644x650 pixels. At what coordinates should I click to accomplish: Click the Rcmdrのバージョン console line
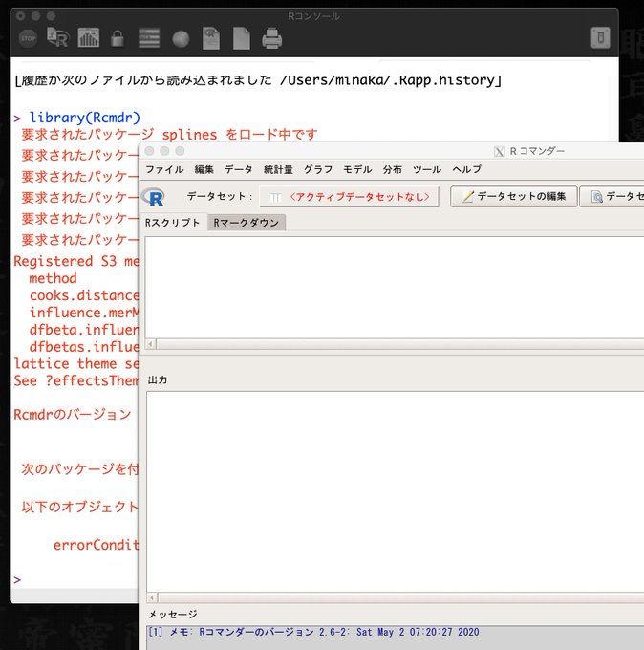(x=73, y=415)
